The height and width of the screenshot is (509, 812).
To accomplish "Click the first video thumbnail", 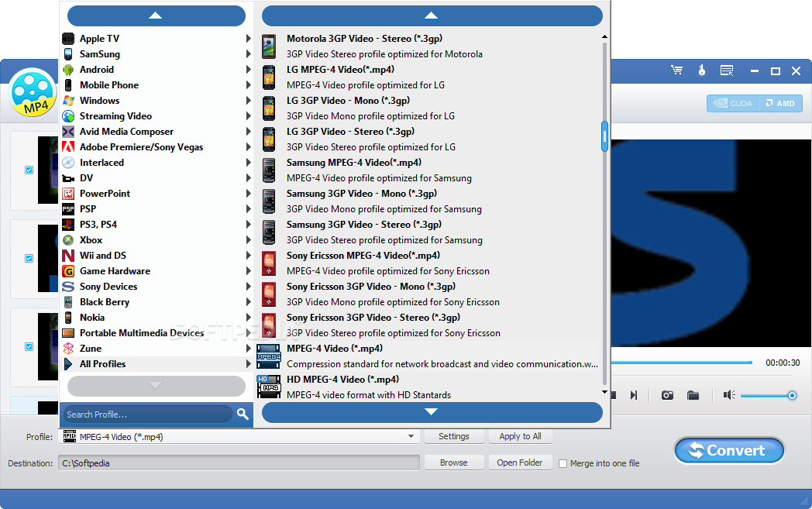I will 48,170.
